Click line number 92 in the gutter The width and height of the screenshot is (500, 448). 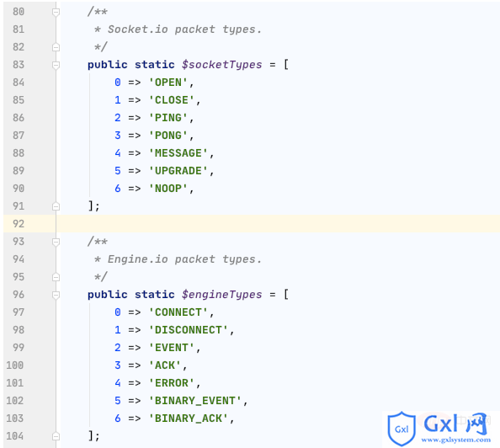tap(19, 224)
